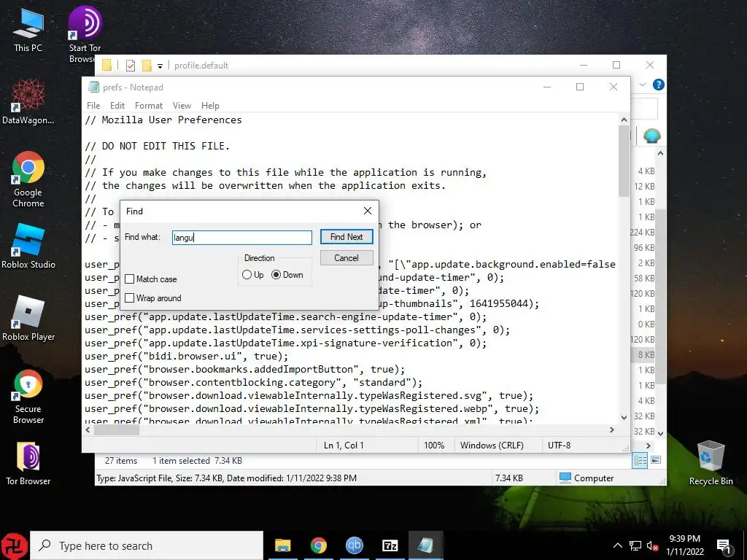Click the Notepad vertical scrollbar thumb
Image resolution: width=747 pixels, height=560 pixels.
pyautogui.click(x=624, y=161)
